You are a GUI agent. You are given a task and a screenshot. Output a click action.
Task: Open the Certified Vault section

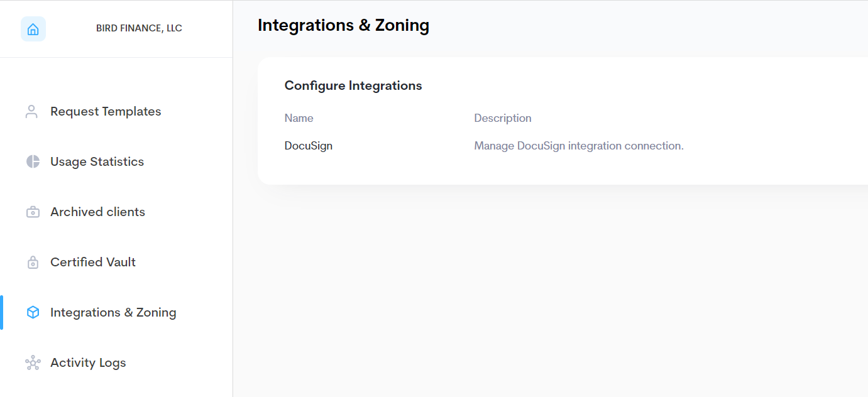pos(92,262)
